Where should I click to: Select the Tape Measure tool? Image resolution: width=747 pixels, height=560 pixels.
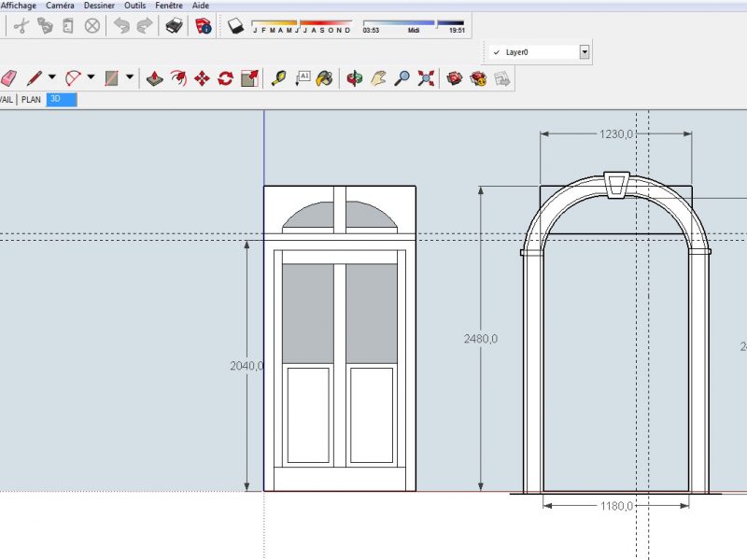[x=278, y=78]
